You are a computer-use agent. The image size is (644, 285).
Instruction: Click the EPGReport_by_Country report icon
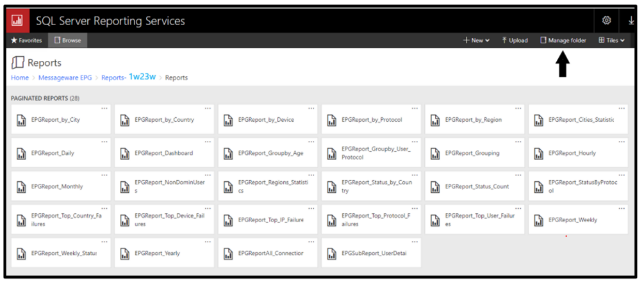(124, 120)
